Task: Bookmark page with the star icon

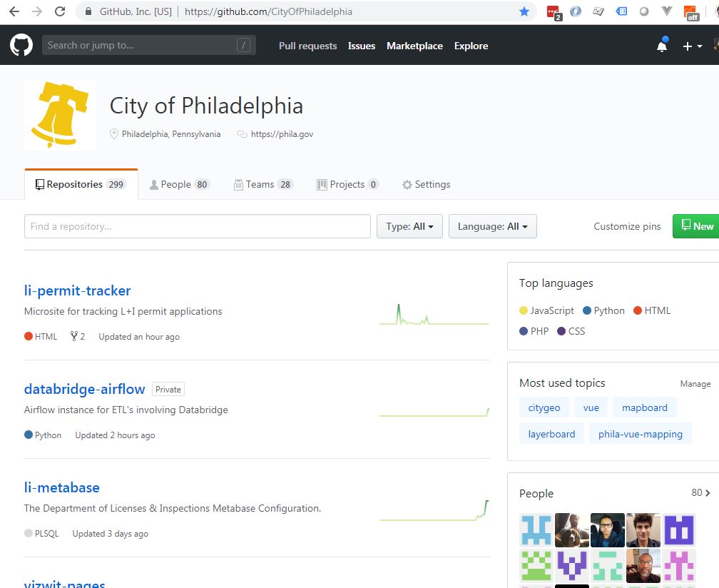Action: coord(524,11)
